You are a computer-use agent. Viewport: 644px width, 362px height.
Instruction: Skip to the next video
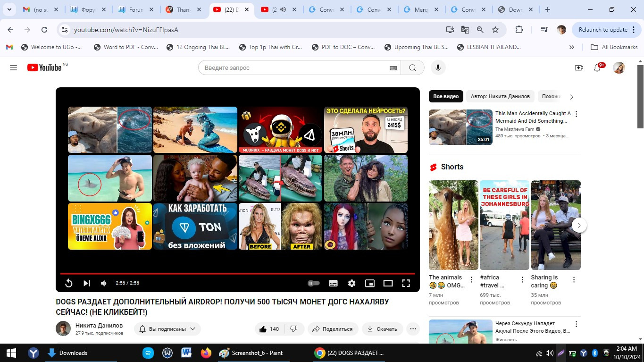point(87,283)
